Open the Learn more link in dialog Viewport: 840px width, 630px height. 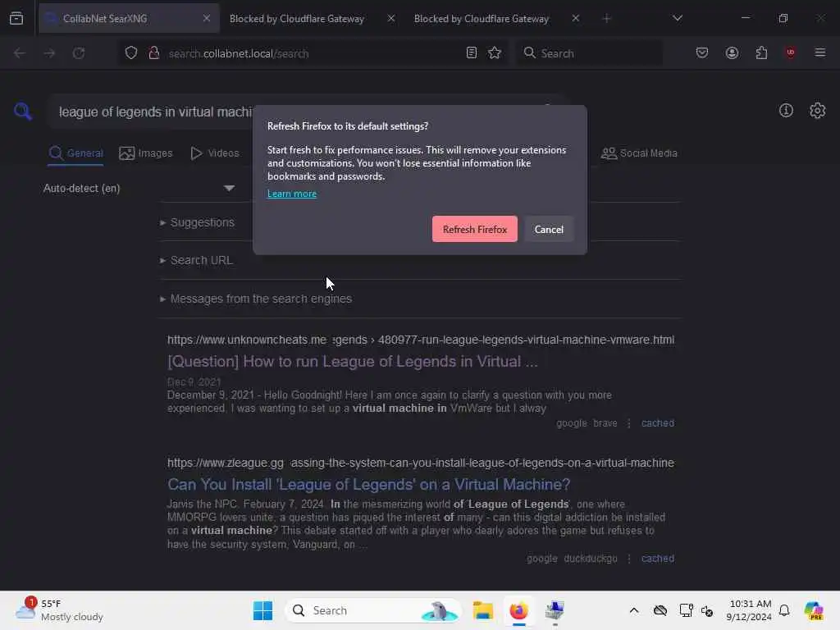pos(292,194)
